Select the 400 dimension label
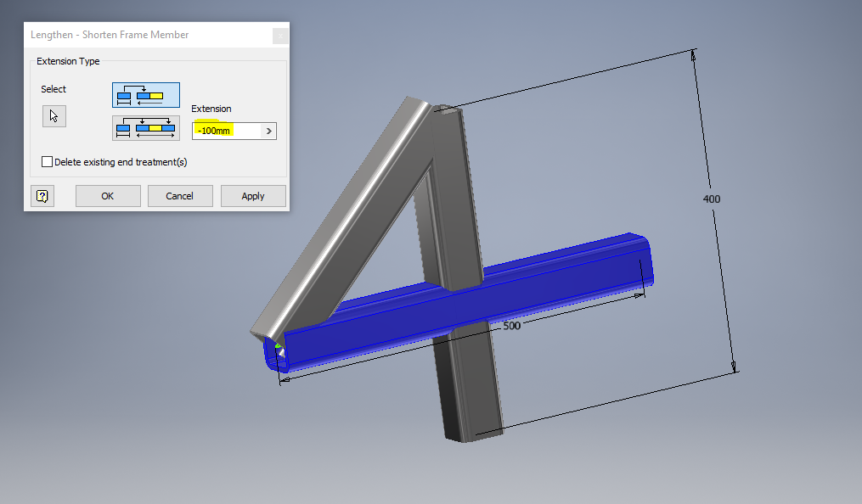The height and width of the screenshot is (504, 862). 712,199
